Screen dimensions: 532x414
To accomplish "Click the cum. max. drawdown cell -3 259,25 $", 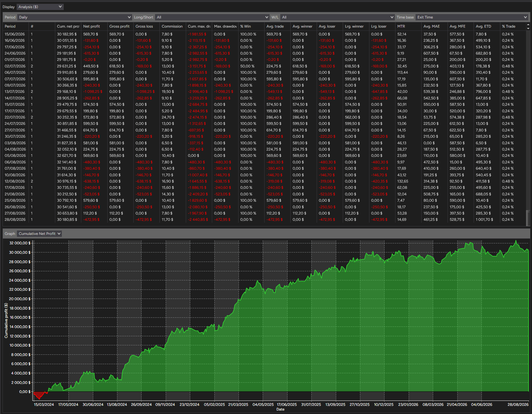I will [x=197, y=98].
